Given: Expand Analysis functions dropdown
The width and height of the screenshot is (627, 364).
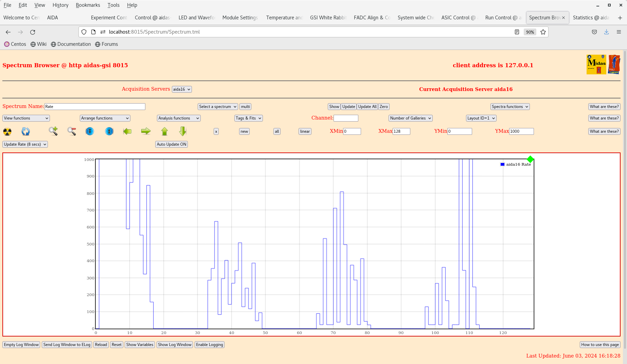Looking at the screenshot, I should (x=179, y=118).
